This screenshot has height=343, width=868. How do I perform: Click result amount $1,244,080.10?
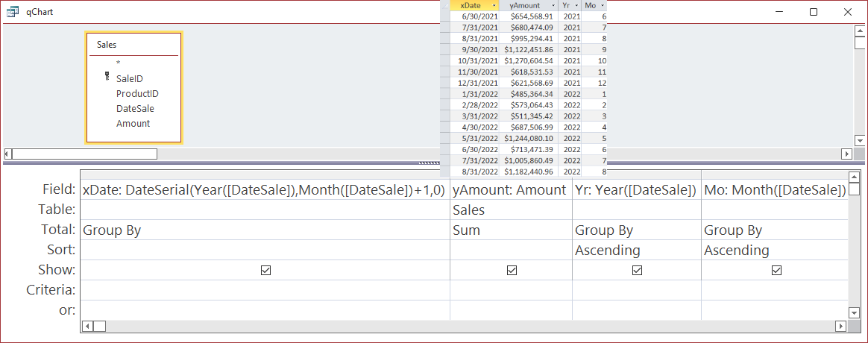[x=529, y=138]
